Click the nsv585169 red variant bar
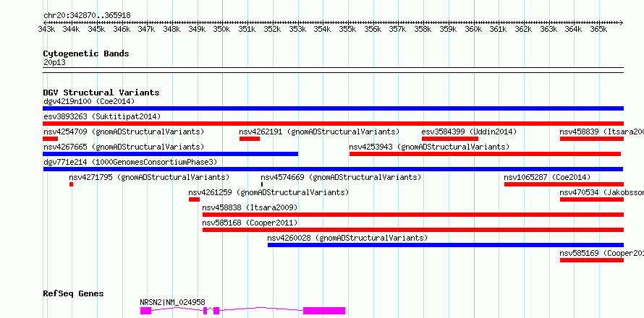This screenshot has width=644, height=318. tap(592, 260)
